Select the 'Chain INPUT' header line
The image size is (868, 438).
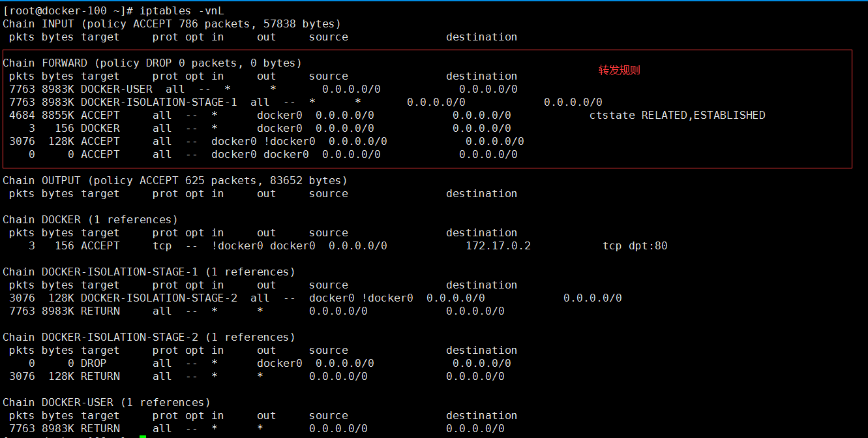(x=172, y=24)
